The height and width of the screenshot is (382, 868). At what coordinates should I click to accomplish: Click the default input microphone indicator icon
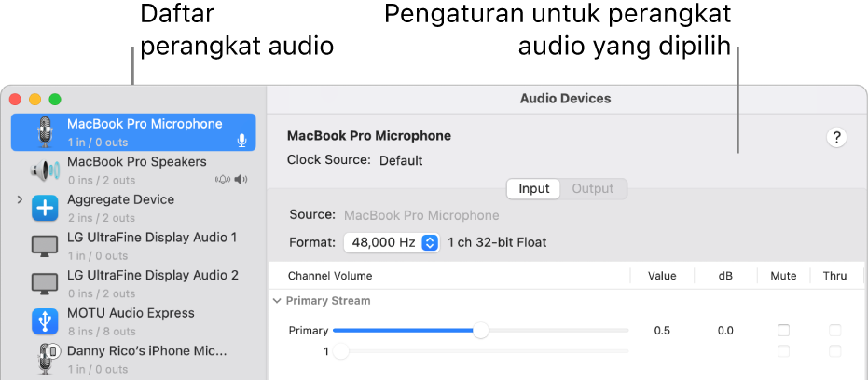[x=241, y=141]
